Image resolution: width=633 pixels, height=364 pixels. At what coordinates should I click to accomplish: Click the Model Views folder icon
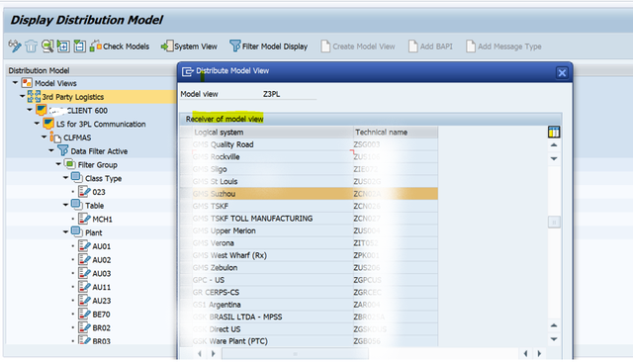pos(27,83)
